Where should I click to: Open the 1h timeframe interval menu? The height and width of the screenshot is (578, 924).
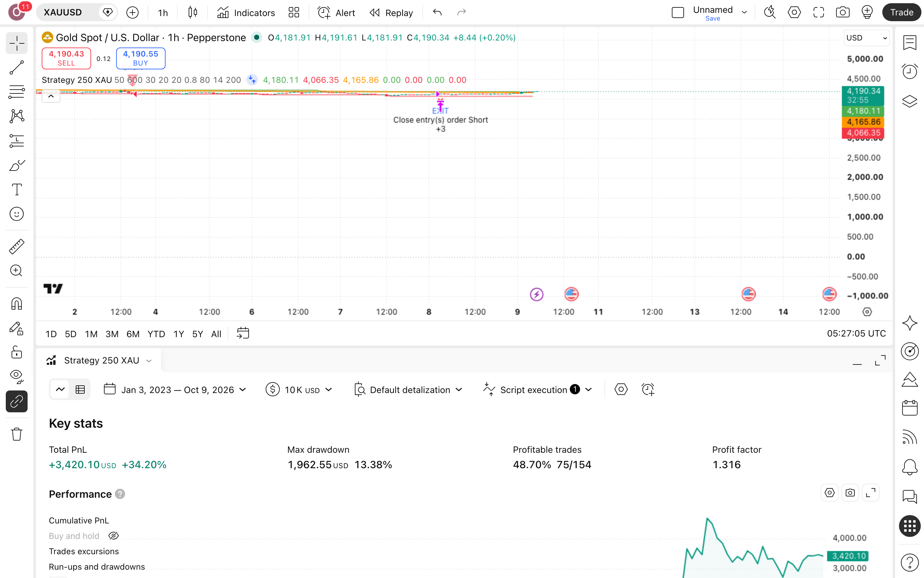[x=163, y=13]
